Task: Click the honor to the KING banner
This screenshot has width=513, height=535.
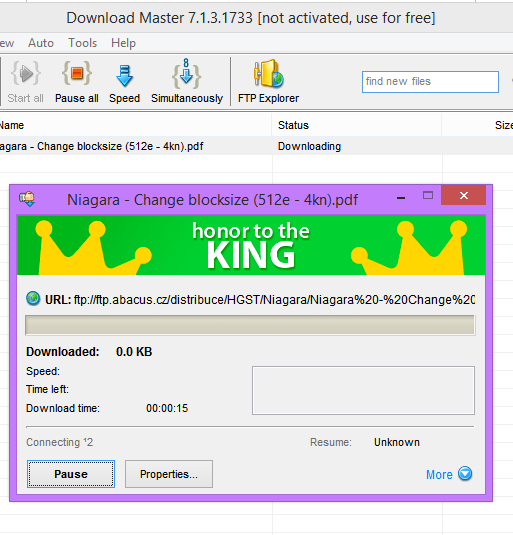Action: click(251, 245)
